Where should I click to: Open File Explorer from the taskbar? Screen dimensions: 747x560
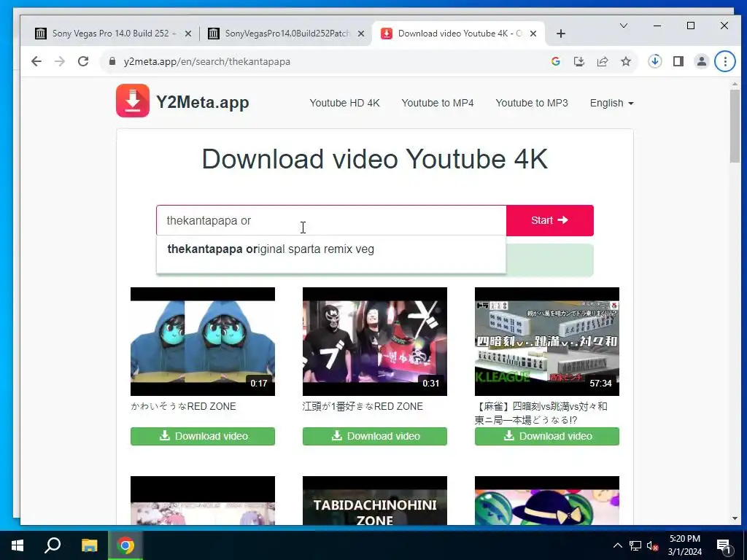(89, 545)
